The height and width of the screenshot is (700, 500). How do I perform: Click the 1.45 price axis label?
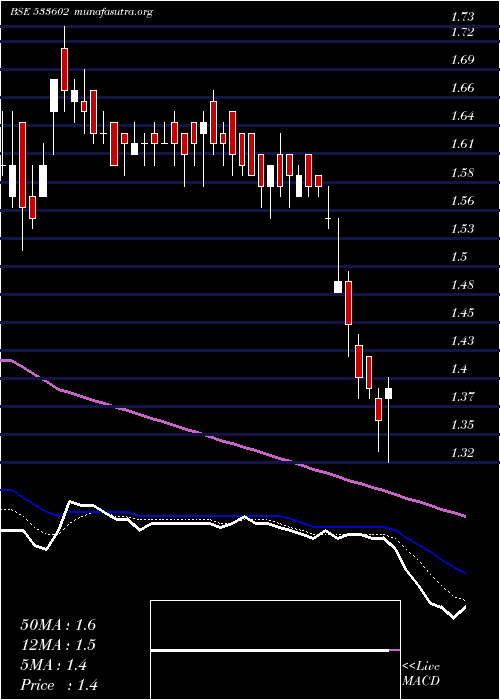pos(463,312)
